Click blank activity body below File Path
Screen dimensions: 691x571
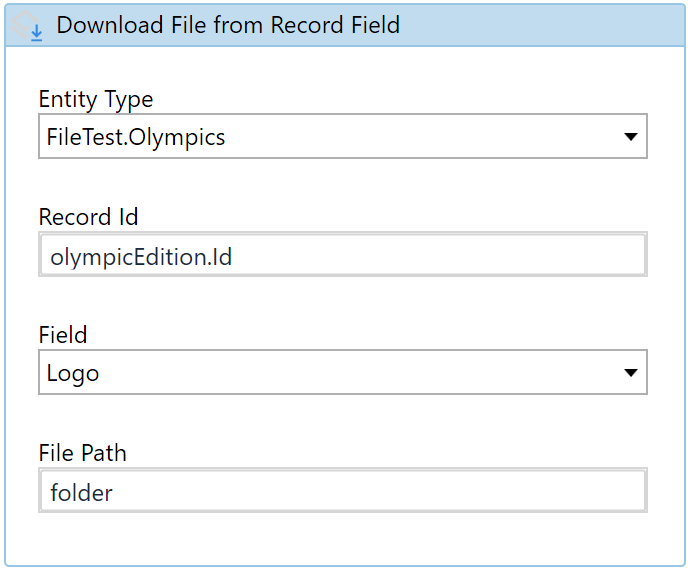coord(343,538)
